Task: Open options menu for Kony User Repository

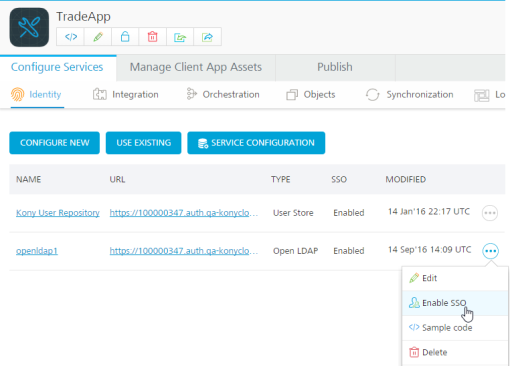Action: pos(490,213)
